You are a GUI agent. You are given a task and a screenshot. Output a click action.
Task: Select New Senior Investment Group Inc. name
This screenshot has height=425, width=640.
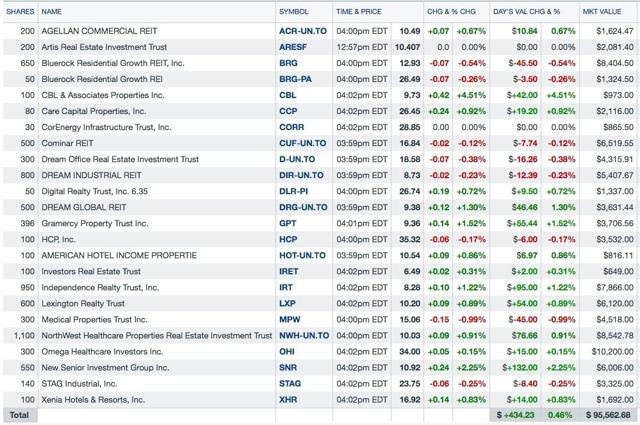105,367
